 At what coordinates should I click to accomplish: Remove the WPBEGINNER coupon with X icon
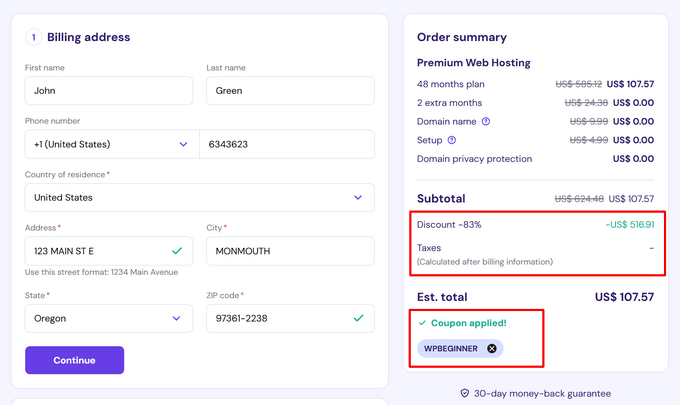[x=491, y=348]
